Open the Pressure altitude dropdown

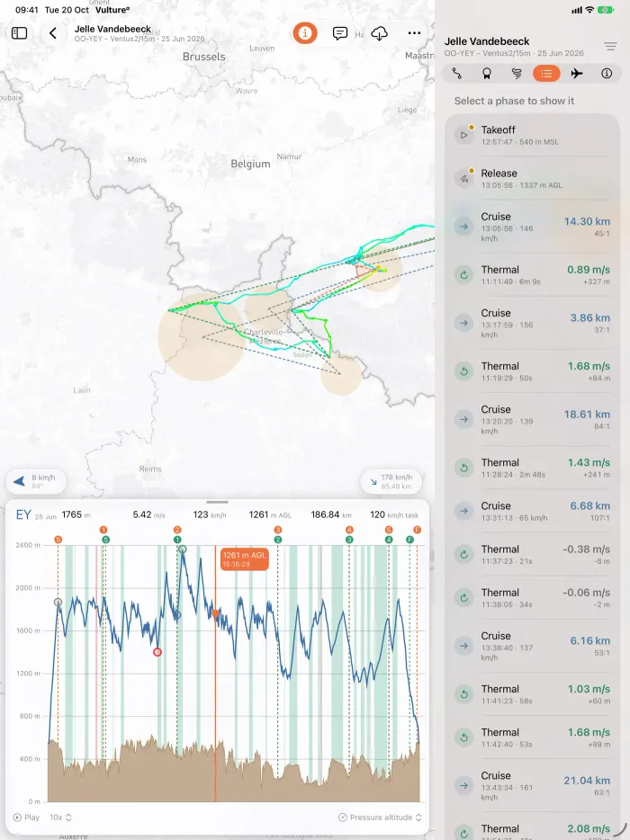click(x=380, y=818)
